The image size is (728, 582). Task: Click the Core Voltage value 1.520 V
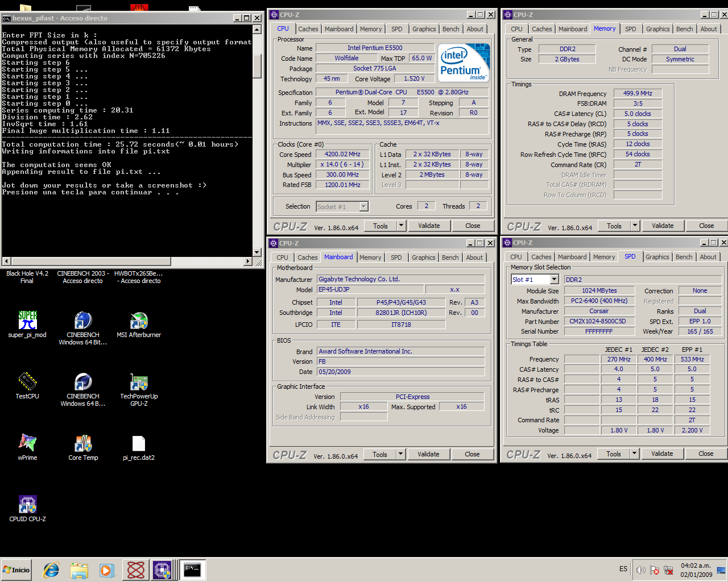pyautogui.click(x=414, y=78)
